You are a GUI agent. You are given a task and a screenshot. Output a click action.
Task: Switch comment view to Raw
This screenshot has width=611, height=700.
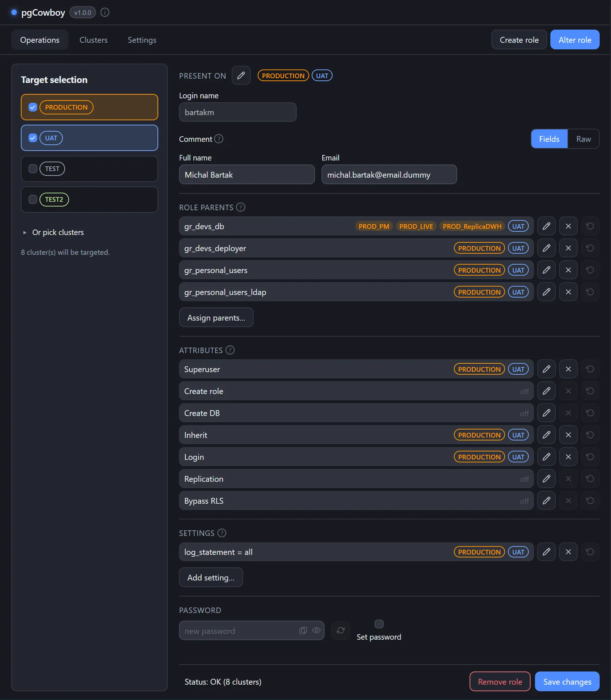tap(583, 139)
